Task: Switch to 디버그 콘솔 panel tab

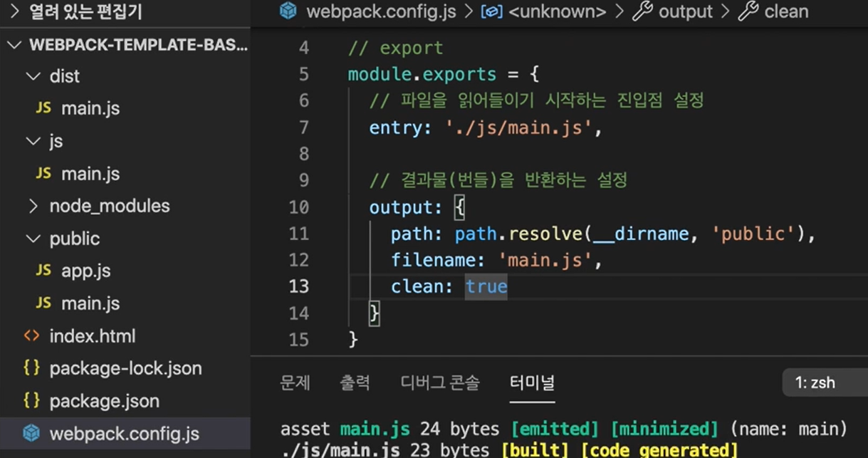Action: pos(439,382)
